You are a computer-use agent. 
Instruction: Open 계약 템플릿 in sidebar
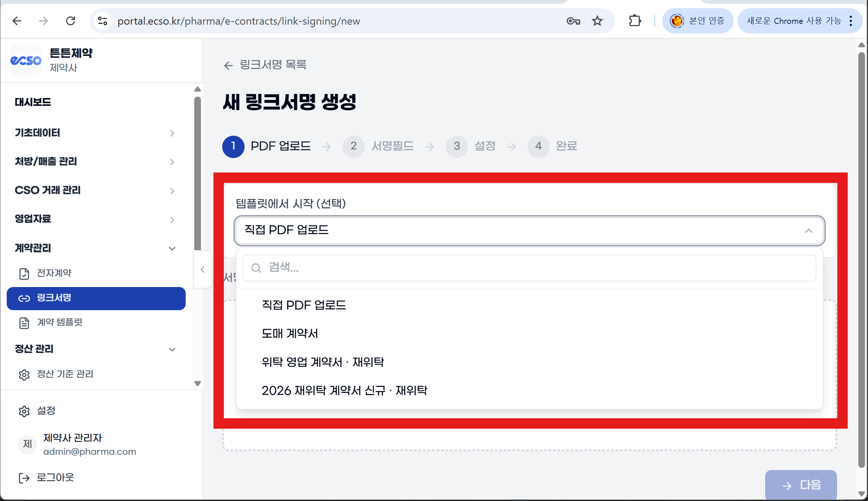tap(59, 322)
